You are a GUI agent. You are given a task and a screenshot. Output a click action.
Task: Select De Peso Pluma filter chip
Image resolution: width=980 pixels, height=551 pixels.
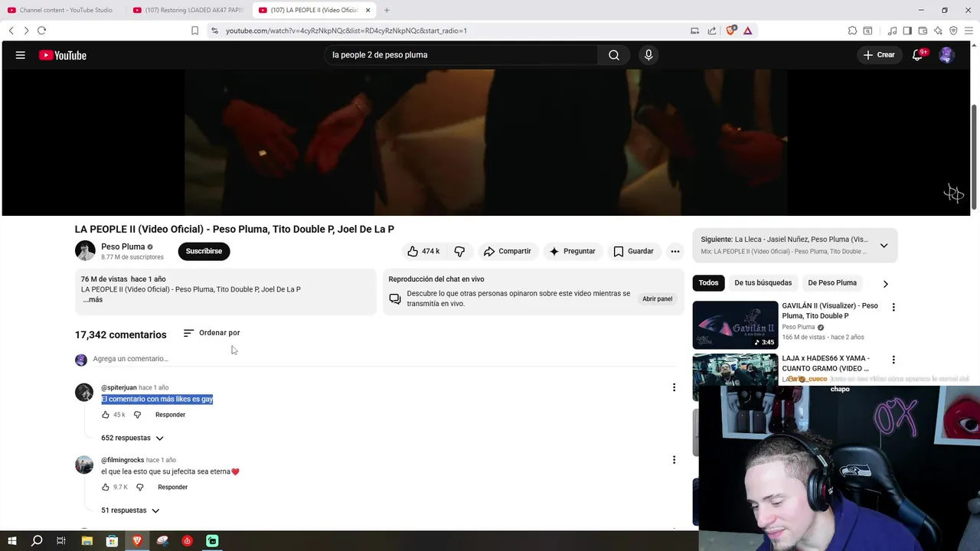pos(832,283)
